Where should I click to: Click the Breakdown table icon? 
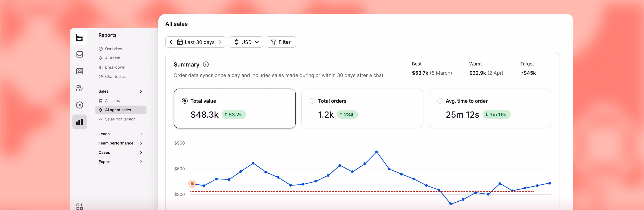(101, 67)
